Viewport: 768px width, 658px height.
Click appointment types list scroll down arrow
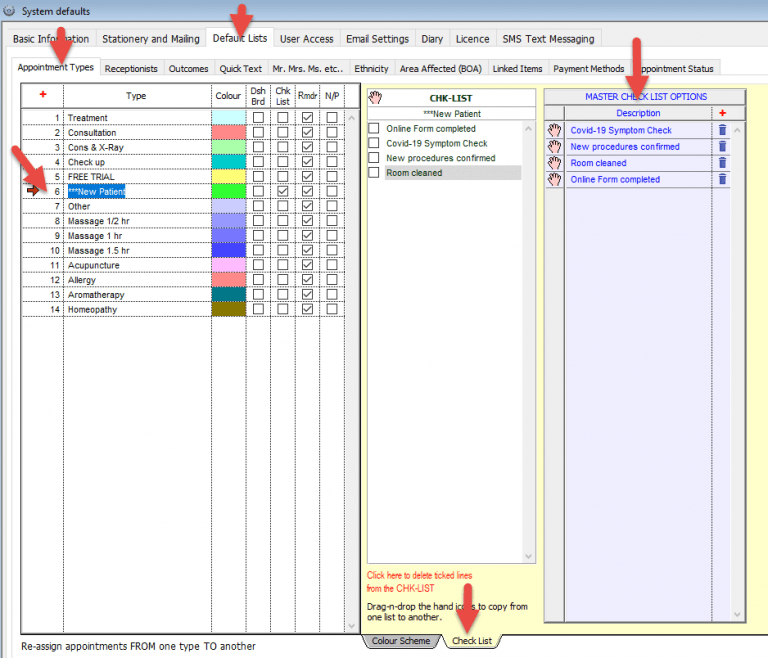(x=351, y=626)
